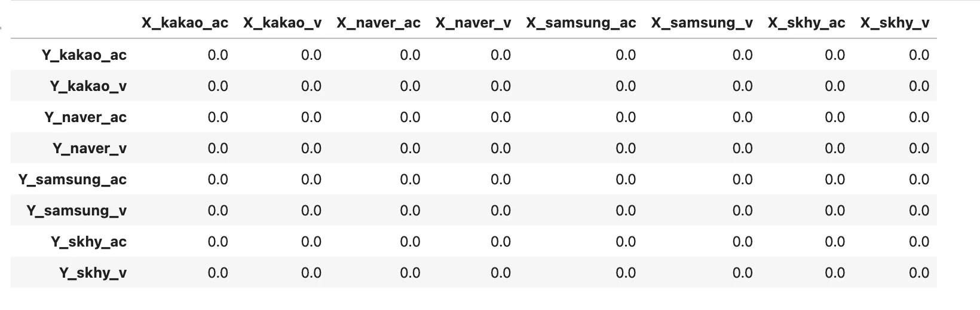Screen dimensions: 980x310
Task: Select the Y_samsung_ac cell under X_naver_ac
Action: (410, 180)
